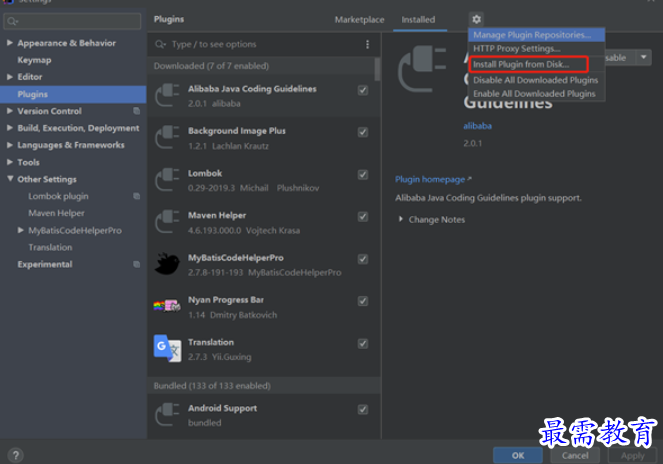The width and height of the screenshot is (663, 464).
Task: Open the plugins gear settings icon
Action: click(x=477, y=19)
